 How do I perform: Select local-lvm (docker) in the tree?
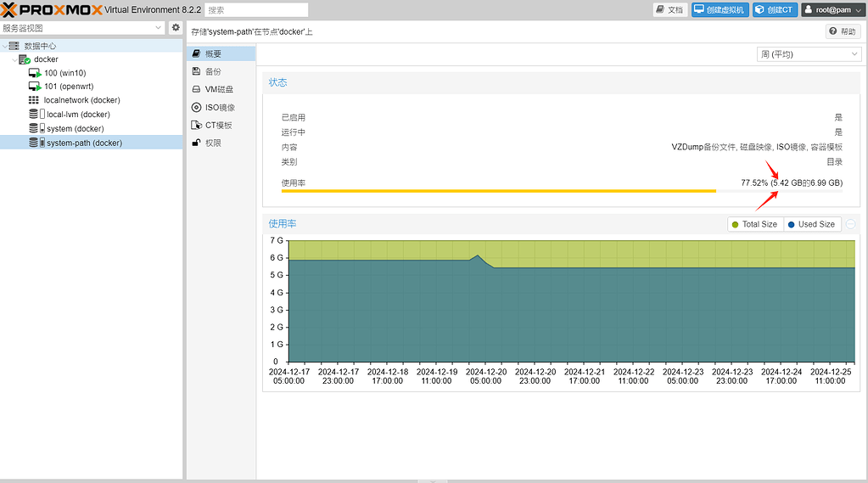click(x=78, y=114)
